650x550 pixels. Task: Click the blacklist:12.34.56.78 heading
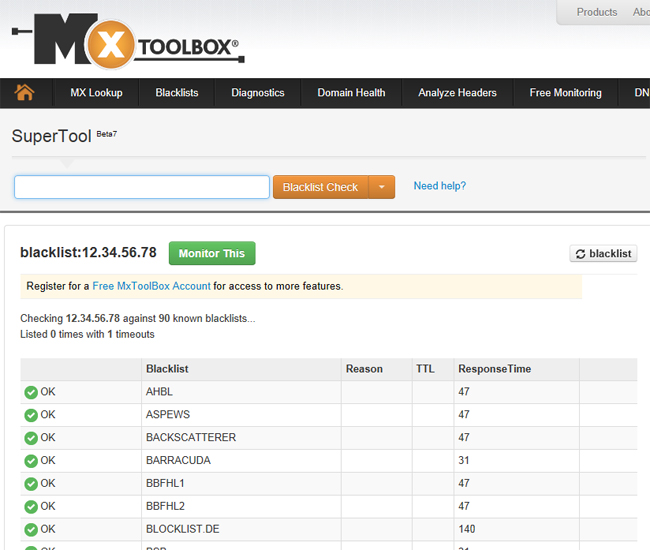(88, 252)
